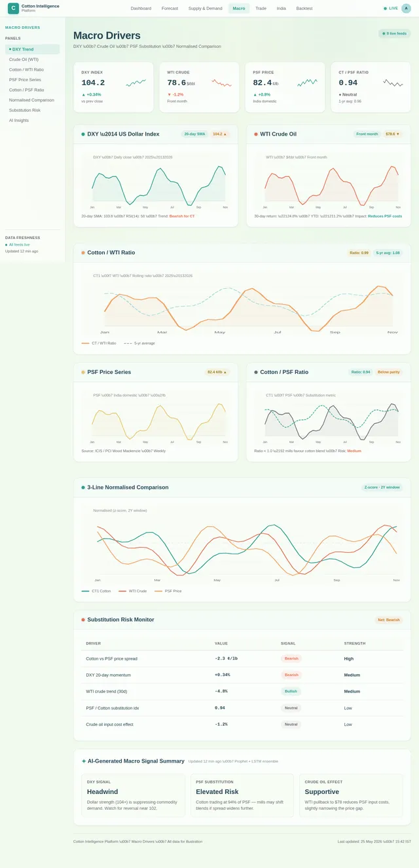Click the 9 live feeds button

[395, 33]
